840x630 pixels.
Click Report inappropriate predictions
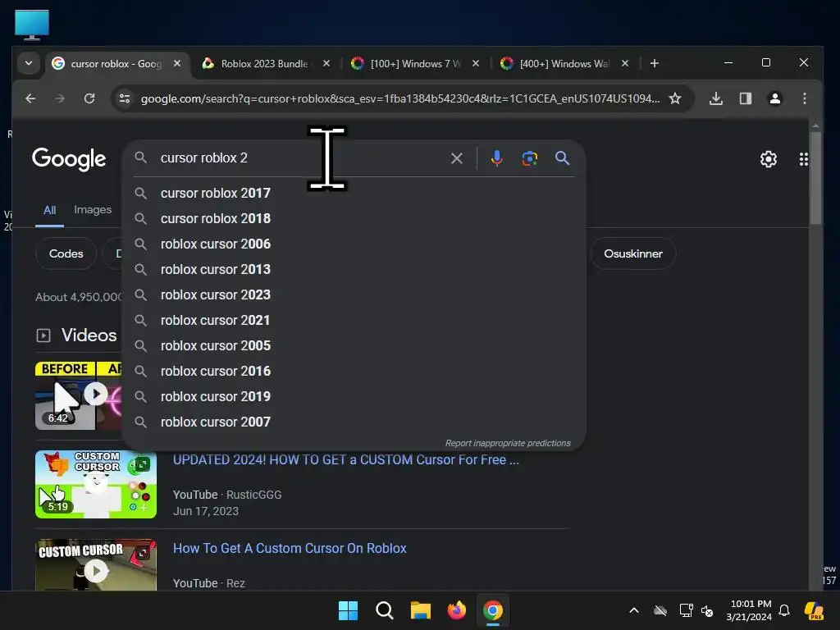[x=508, y=443]
